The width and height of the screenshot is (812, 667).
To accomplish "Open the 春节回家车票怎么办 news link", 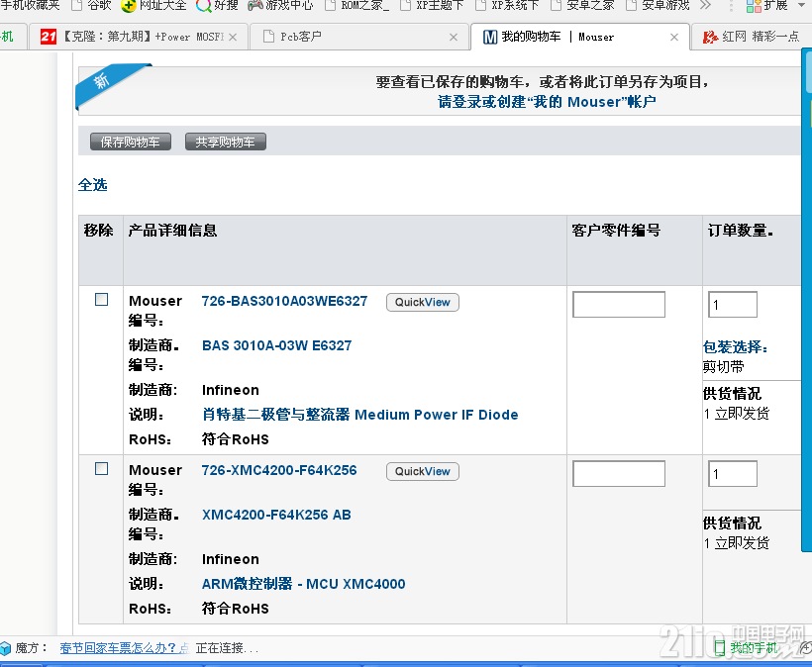I will coord(125,648).
